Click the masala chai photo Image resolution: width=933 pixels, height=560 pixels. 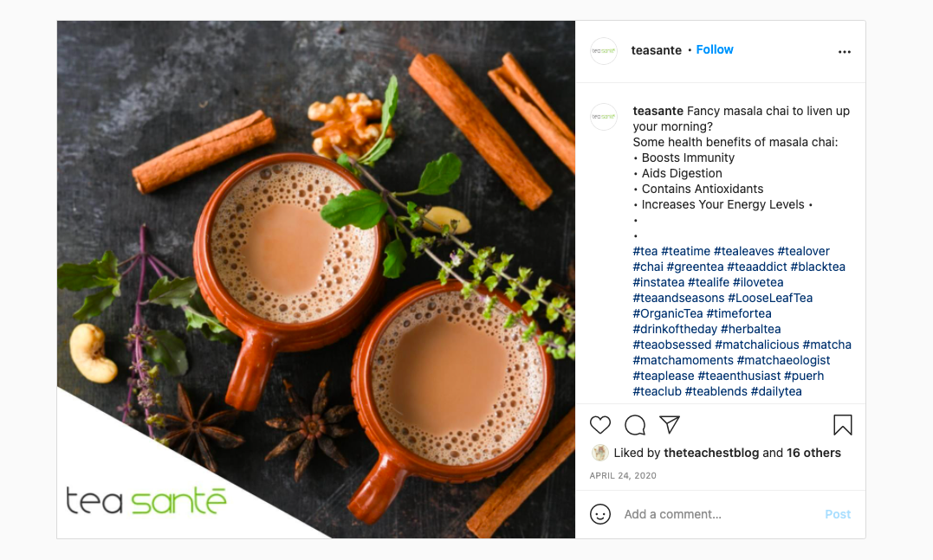click(x=316, y=280)
